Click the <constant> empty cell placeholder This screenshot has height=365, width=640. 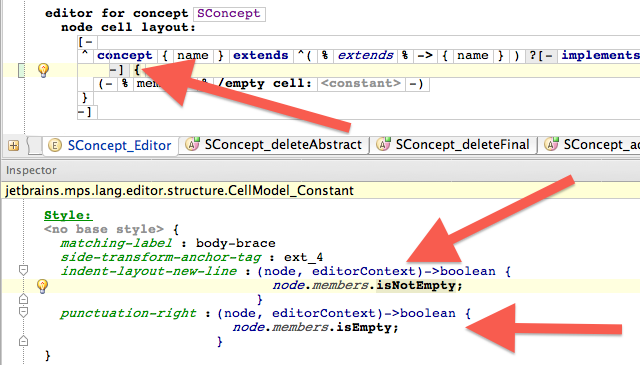[x=361, y=84]
